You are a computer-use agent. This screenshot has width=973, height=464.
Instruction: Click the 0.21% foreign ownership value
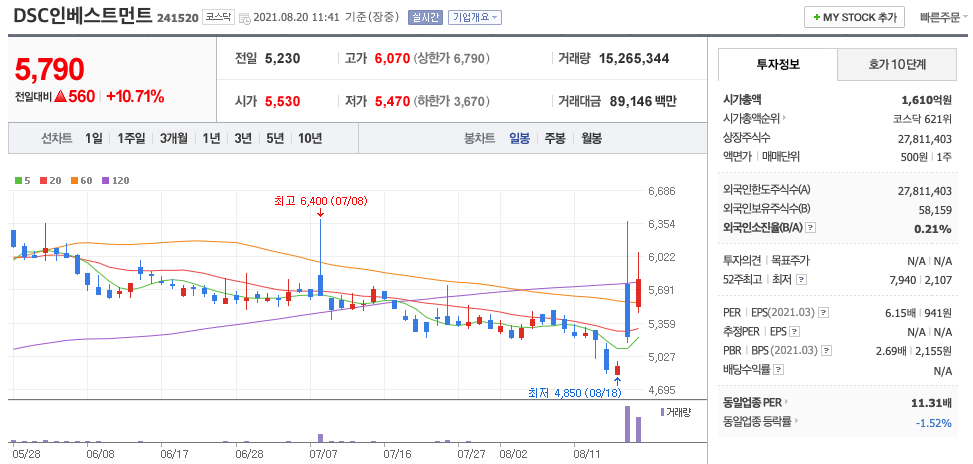(x=933, y=229)
